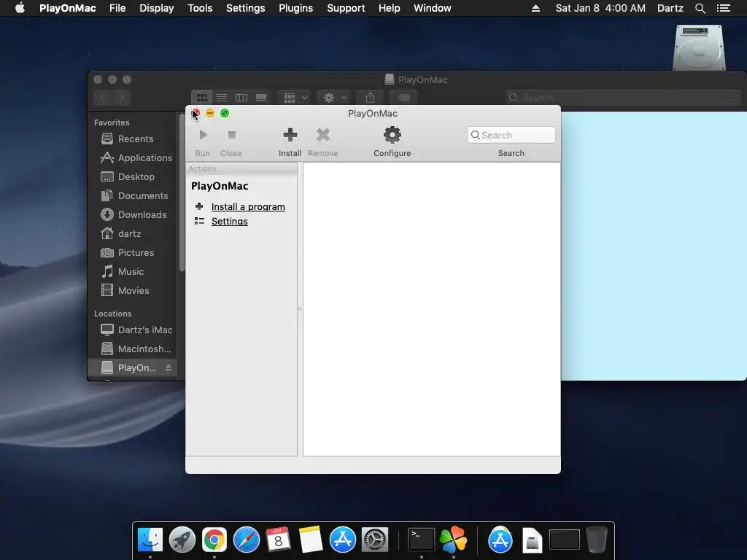Open the Tools menu

(200, 8)
